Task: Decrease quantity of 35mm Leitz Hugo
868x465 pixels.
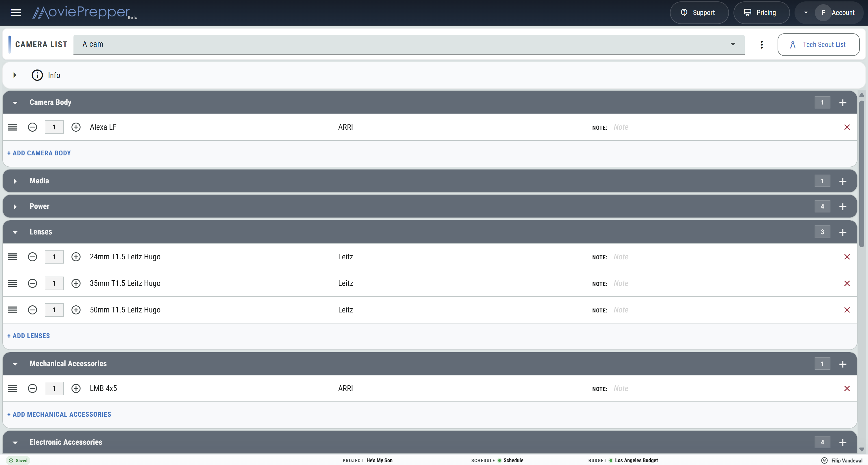Action: pyautogui.click(x=32, y=283)
